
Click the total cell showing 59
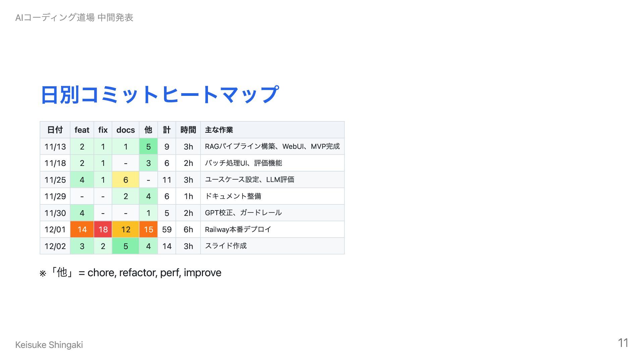coord(167,229)
